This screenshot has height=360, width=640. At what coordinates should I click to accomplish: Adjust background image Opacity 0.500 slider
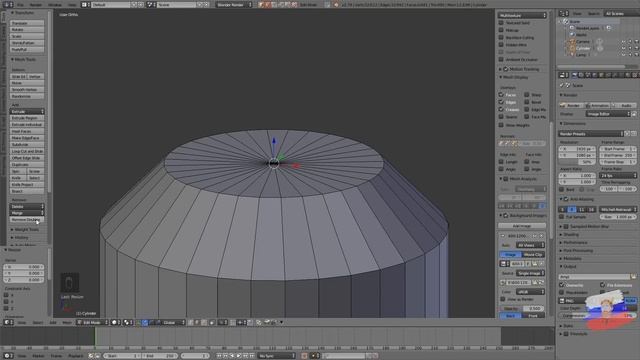point(522,309)
